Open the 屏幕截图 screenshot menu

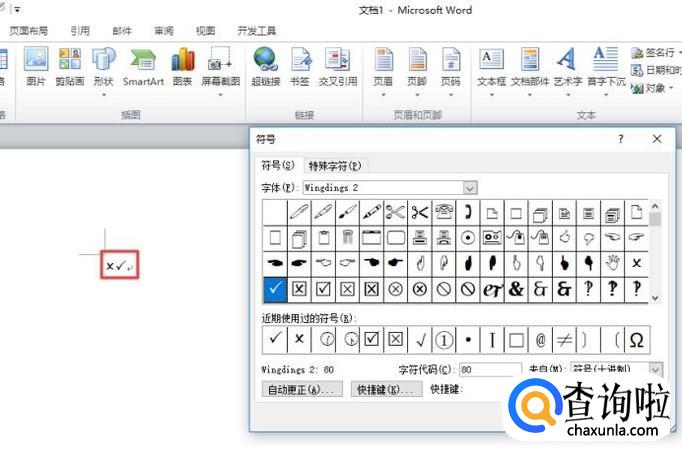point(221,70)
